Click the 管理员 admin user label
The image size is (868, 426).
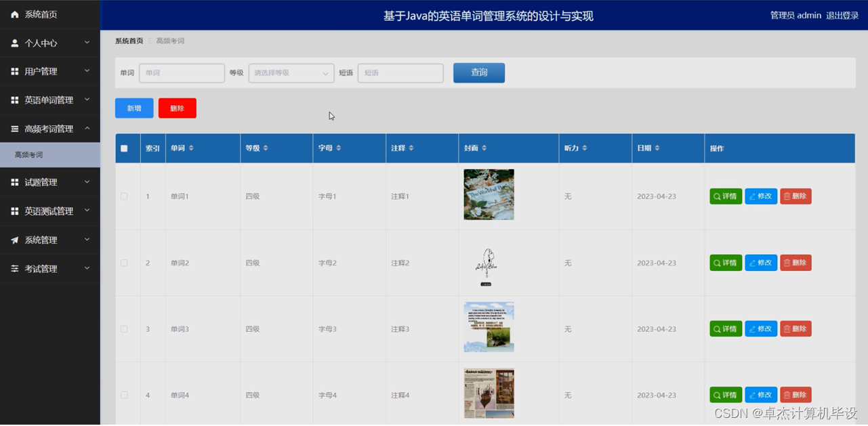(x=795, y=16)
